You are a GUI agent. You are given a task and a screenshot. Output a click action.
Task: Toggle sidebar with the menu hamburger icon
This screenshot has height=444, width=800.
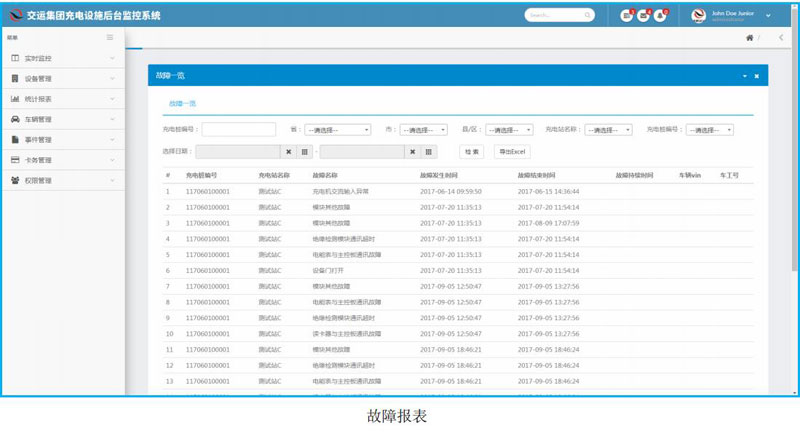pyautogui.click(x=110, y=37)
